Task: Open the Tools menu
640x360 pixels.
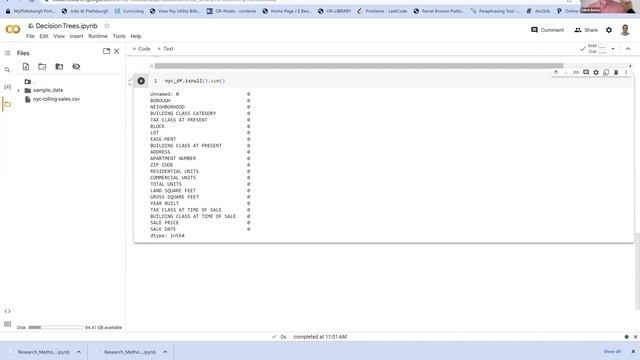Action: [x=119, y=36]
